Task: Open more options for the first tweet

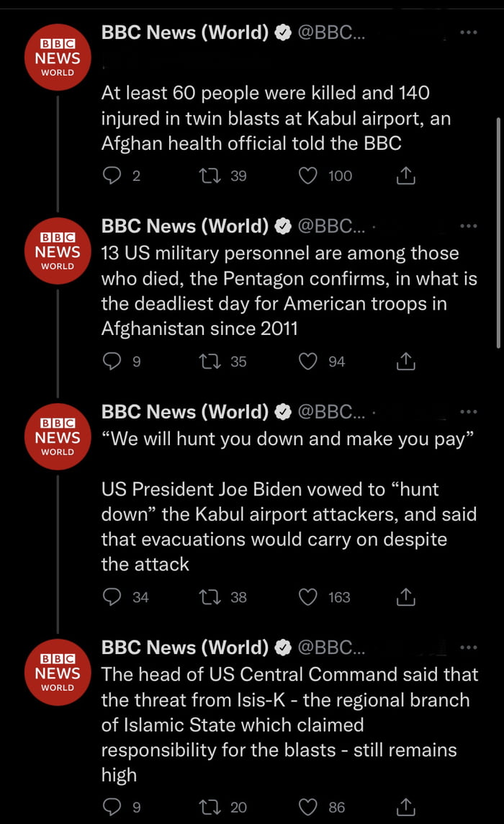Action: coord(468,32)
